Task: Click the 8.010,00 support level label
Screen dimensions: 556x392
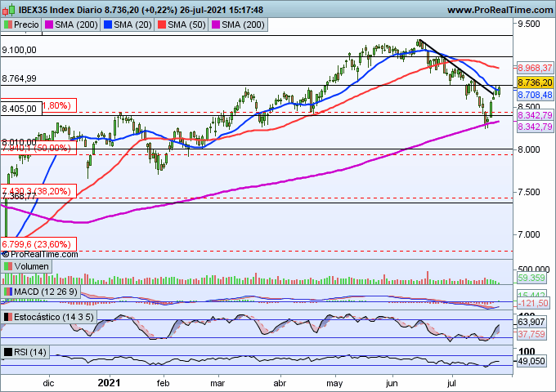Action: point(19,142)
